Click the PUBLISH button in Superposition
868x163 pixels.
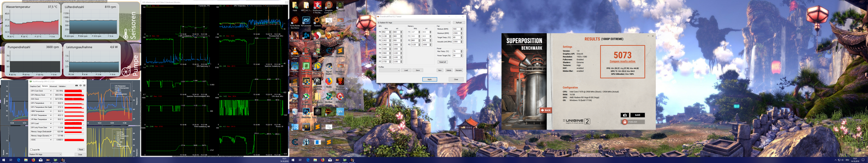[x=633, y=122]
